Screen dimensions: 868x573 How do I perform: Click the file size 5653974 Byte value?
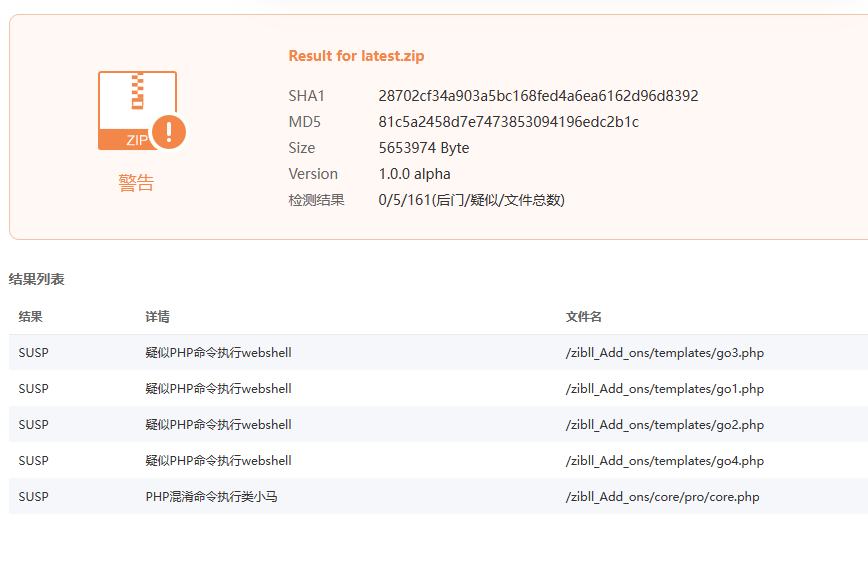[423, 148]
